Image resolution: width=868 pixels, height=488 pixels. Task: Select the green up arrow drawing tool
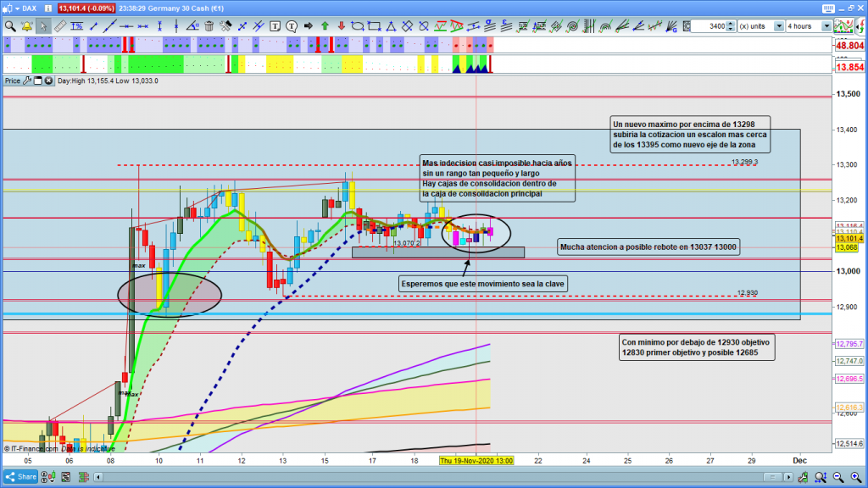[324, 26]
